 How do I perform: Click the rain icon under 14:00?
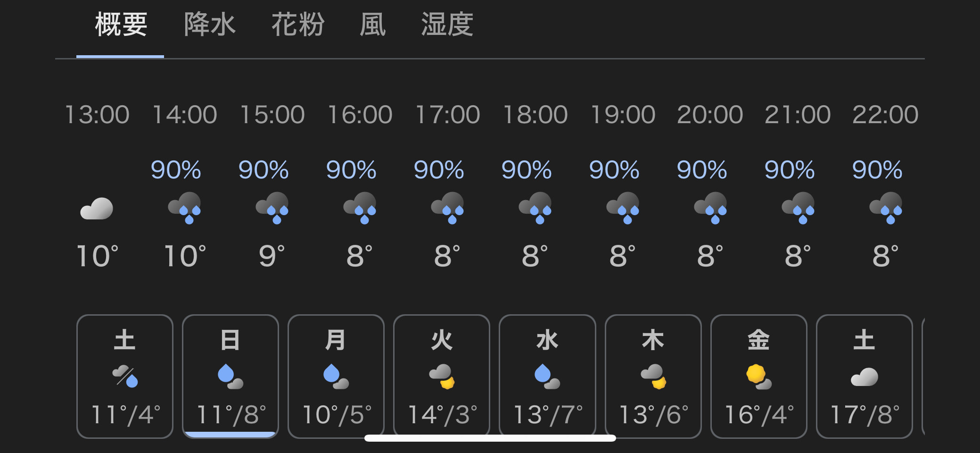click(184, 208)
